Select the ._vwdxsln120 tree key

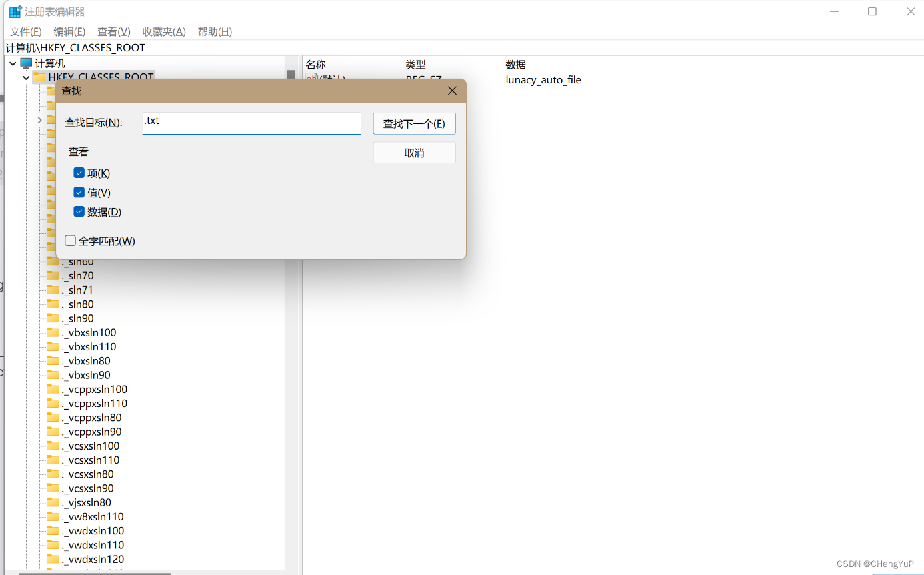point(93,559)
